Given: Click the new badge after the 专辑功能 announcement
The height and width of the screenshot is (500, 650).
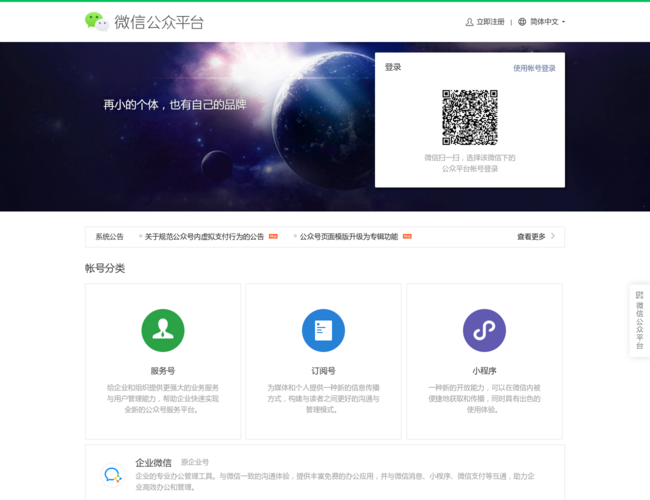Looking at the screenshot, I should [407, 236].
